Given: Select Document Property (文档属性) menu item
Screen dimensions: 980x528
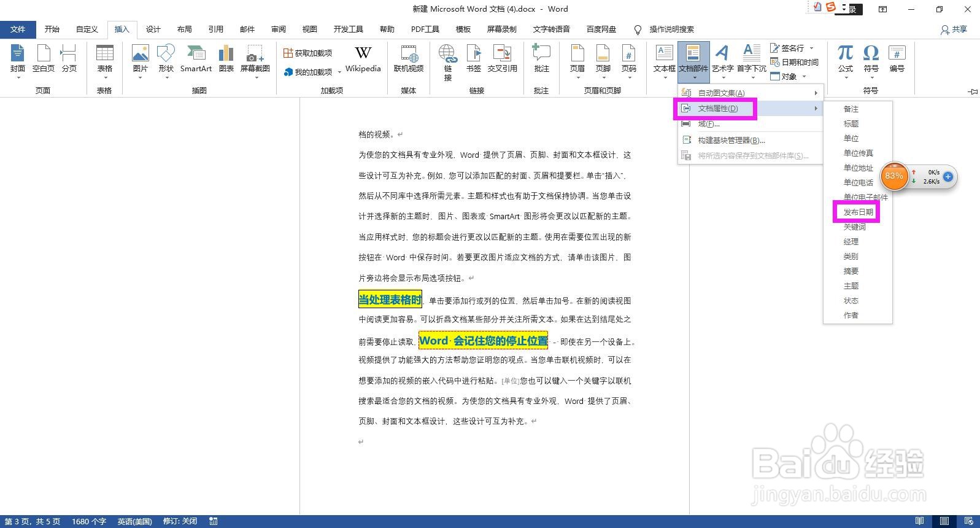Looking at the screenshot, I should click(x=750, y=109).
